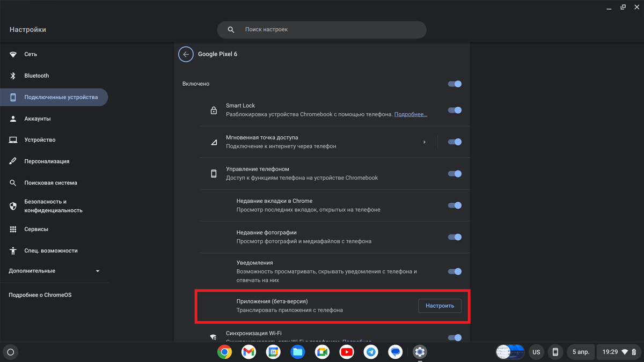The image size is (644, 362).
Task: Open the Files app from the shelf
Action: [298, 352]
